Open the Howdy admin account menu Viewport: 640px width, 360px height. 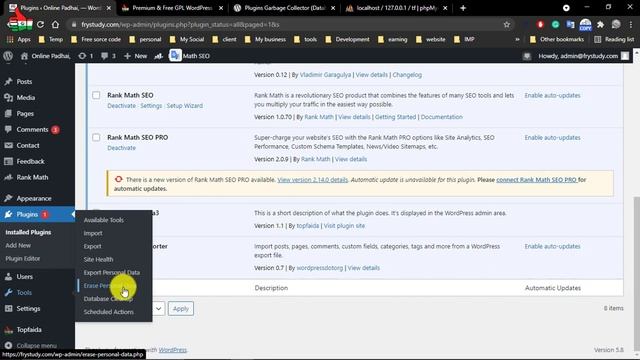583,56
